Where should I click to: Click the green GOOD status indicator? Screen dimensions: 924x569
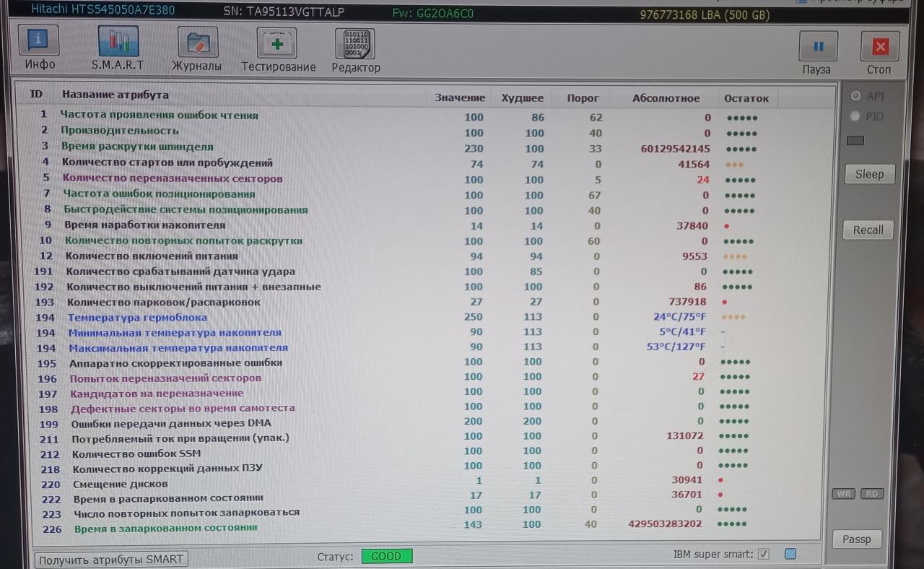386,556
